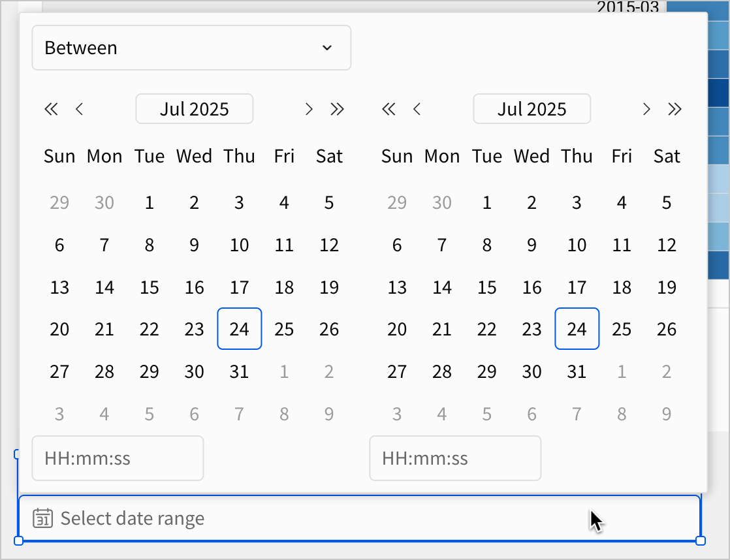
Task: Select July 24 in left calendar
Action: point(239,329)
